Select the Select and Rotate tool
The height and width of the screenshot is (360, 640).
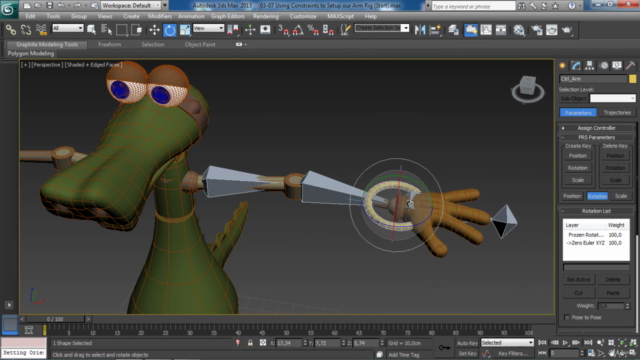pyautogui.click(x=170, y=30)
